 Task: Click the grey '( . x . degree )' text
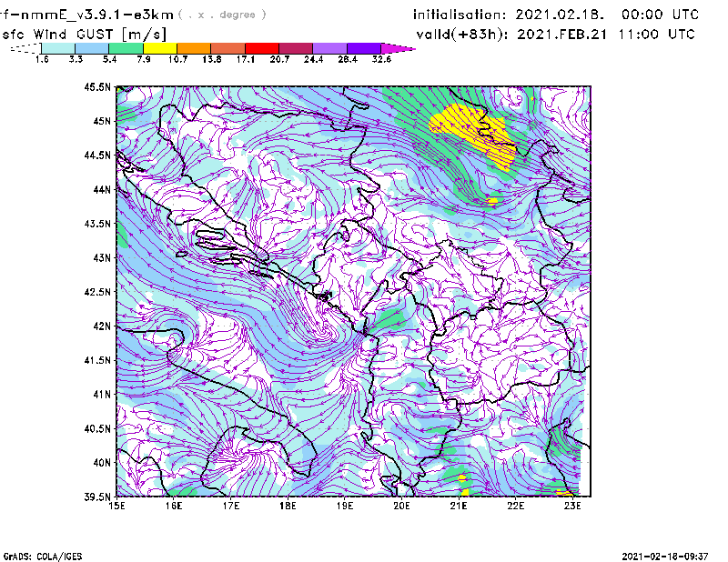pos(222,15)
